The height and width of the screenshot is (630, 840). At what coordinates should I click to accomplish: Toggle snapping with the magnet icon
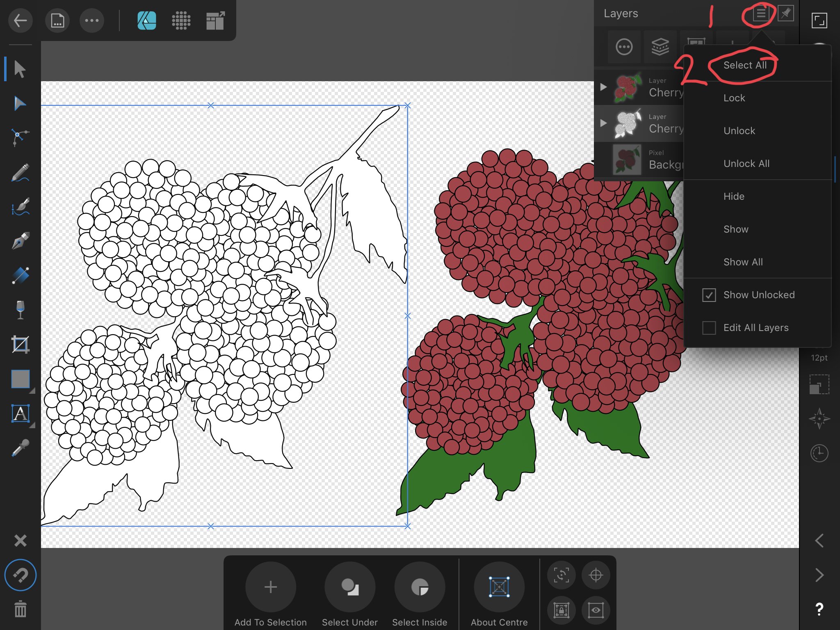(21, 575)
